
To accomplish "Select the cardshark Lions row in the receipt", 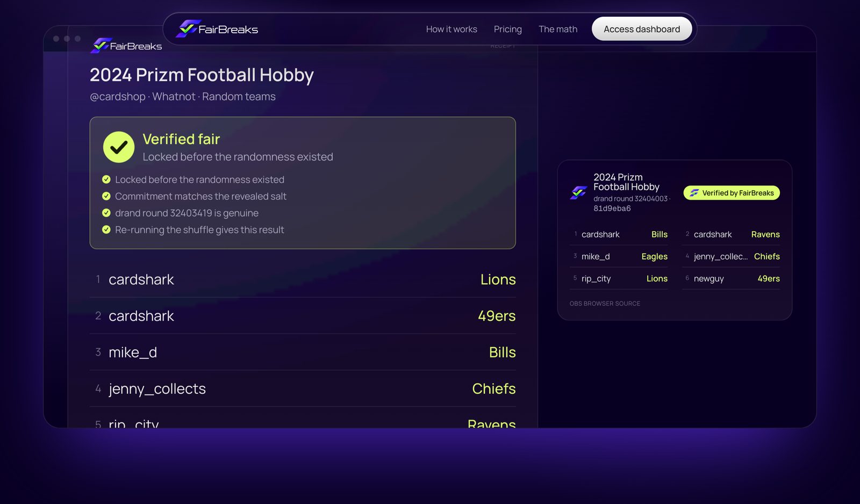I will coord(303,279).
